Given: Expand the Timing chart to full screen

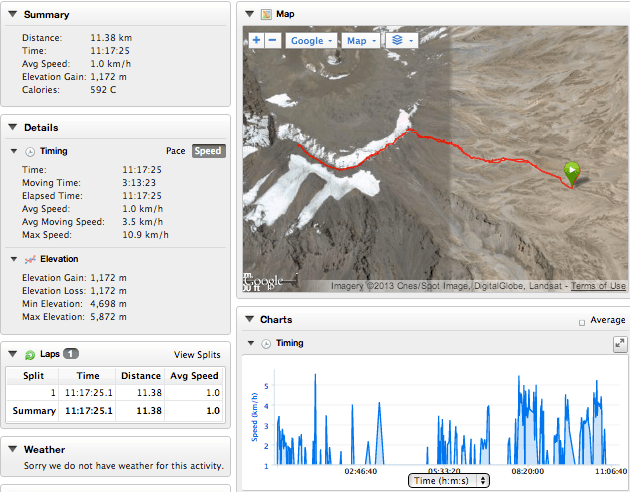Looking at the screenshot, I should tap(620, 343).
